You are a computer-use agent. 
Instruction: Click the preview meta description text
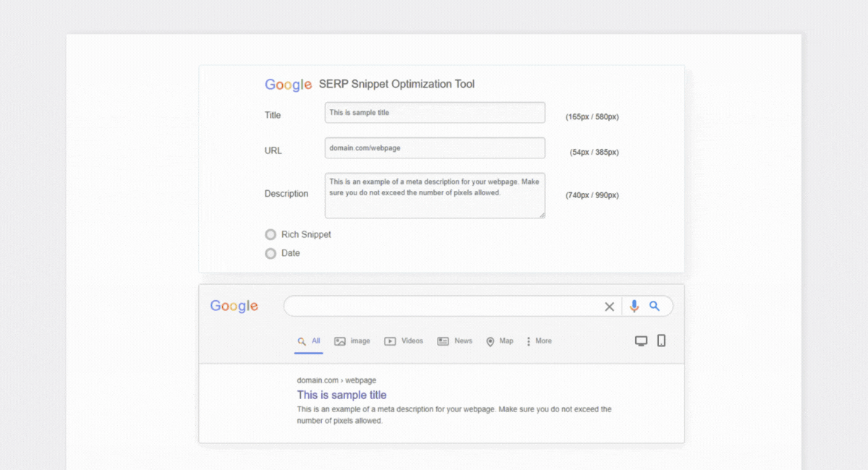pyautogui.click(x=454, y=415)
